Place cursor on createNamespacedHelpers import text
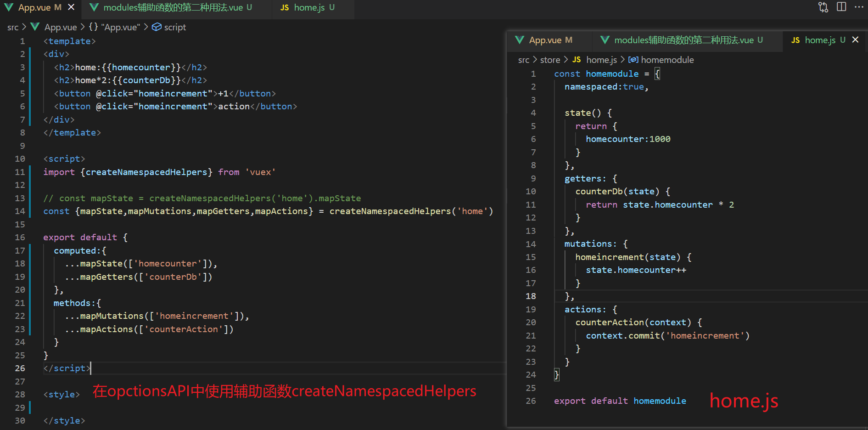This screenshot has width=868, height=430. point(147,172)
